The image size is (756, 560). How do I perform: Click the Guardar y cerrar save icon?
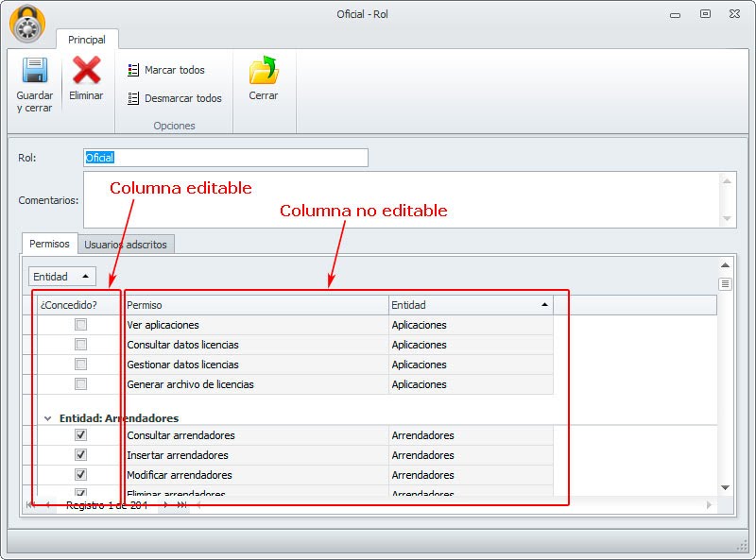[x=35, y=71]
